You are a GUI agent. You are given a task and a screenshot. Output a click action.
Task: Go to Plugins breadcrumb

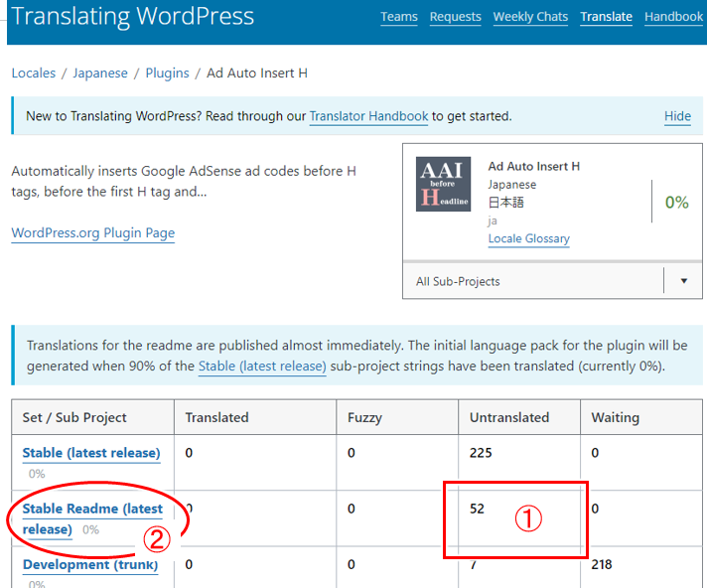click(x=167, y=73)
